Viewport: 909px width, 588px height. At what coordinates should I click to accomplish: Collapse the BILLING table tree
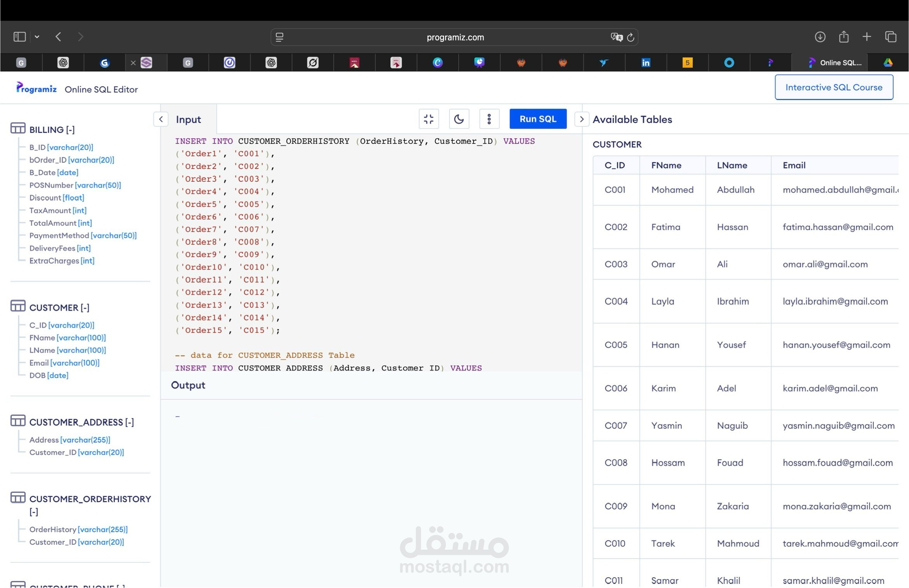point(70,130)
